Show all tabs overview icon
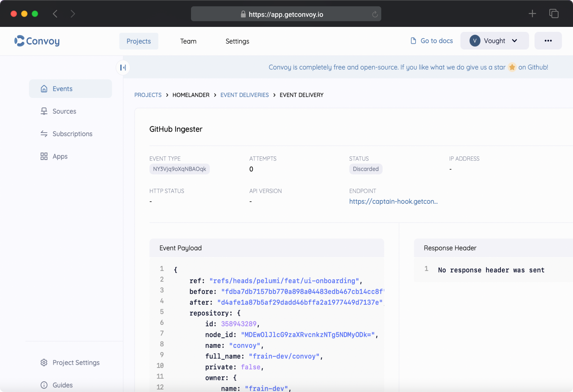The height and width of the screenshot is (392, 573). (x=554, y=14)
